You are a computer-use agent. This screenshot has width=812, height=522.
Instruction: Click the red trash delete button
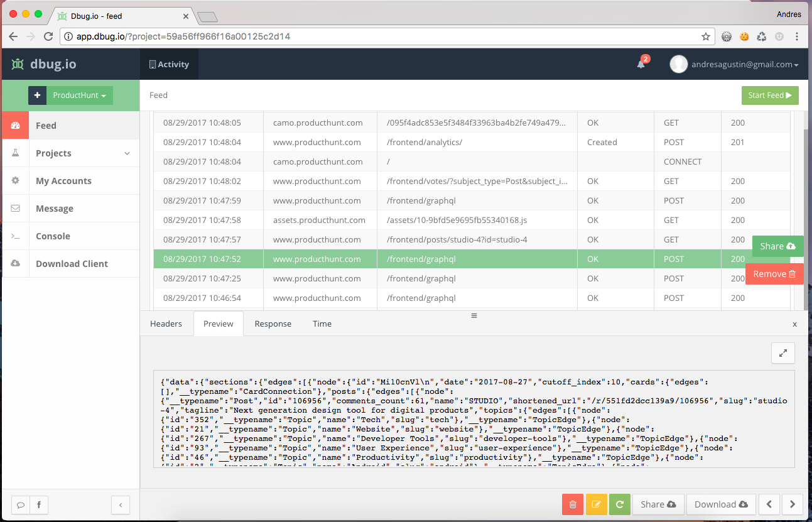[x=573, y=504]
